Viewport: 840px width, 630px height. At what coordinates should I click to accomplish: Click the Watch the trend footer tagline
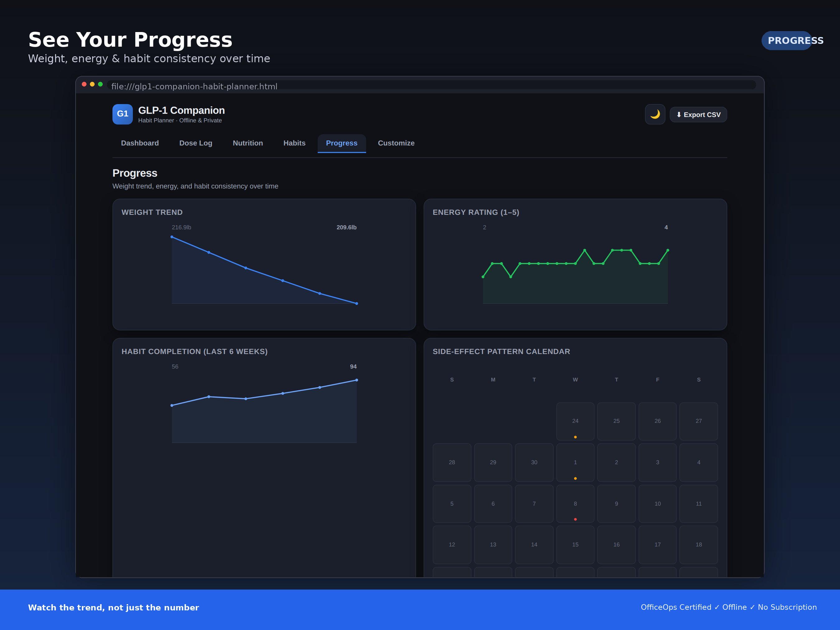coord(114,608)
